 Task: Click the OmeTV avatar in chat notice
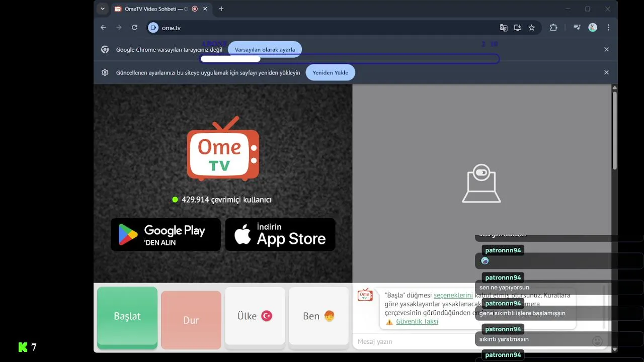click(x=365, y=295)
